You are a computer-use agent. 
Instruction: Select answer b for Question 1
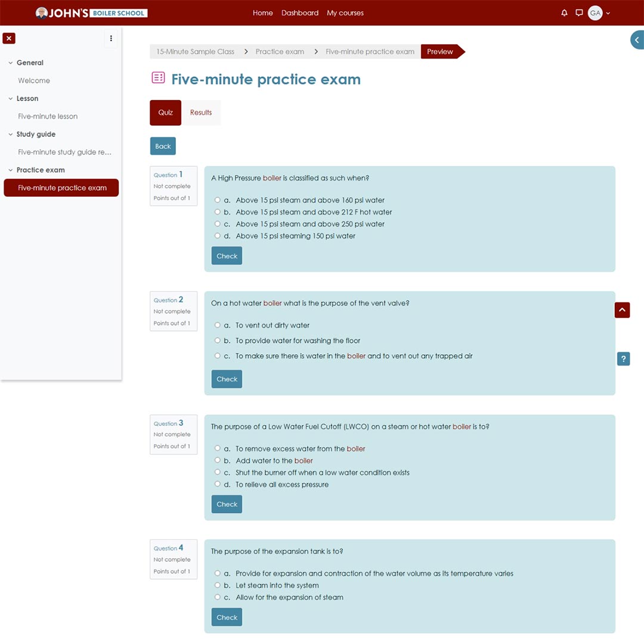tap(218, 212)
